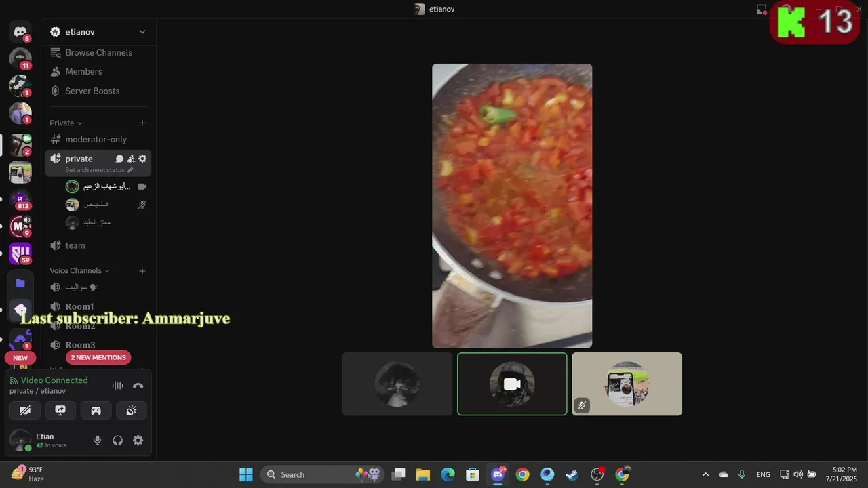Toggle headphones deafen control

point(118,441)
